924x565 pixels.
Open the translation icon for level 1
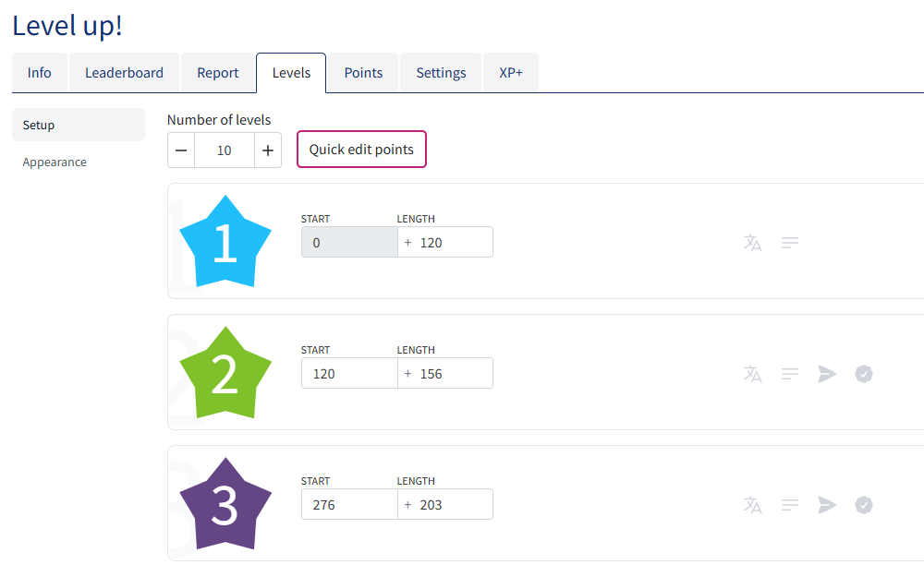(x=753, y=243)
